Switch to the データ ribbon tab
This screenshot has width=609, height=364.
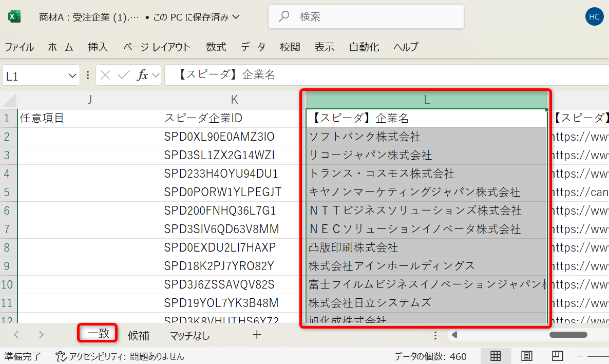[x=253, y=47]
